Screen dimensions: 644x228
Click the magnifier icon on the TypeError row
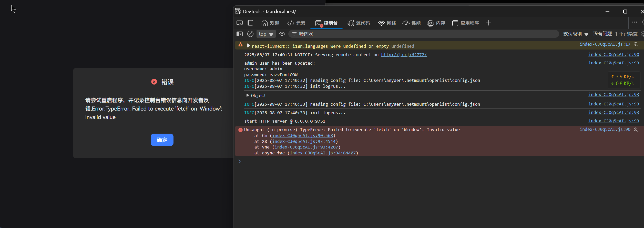point(636,130)
